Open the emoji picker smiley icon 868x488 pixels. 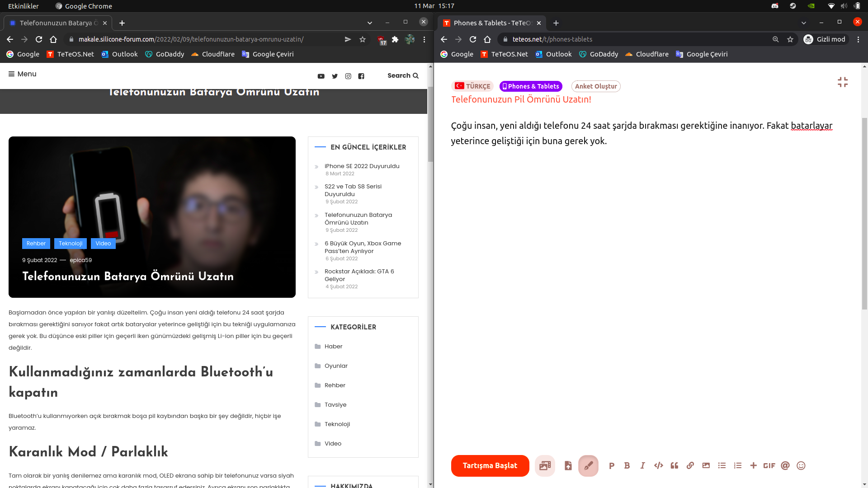pyautogui.click(x=801, y=465)
